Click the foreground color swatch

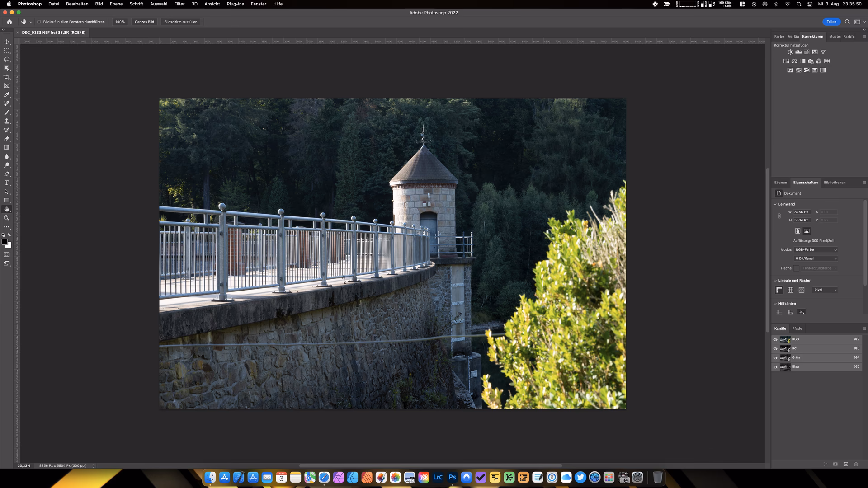5,241
